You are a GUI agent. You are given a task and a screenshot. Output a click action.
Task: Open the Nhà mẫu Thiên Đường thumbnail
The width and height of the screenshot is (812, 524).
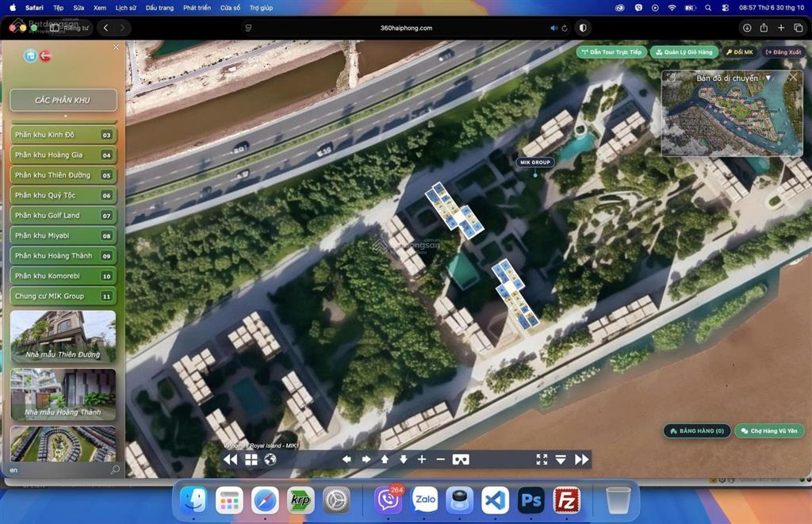pos(63,336)
